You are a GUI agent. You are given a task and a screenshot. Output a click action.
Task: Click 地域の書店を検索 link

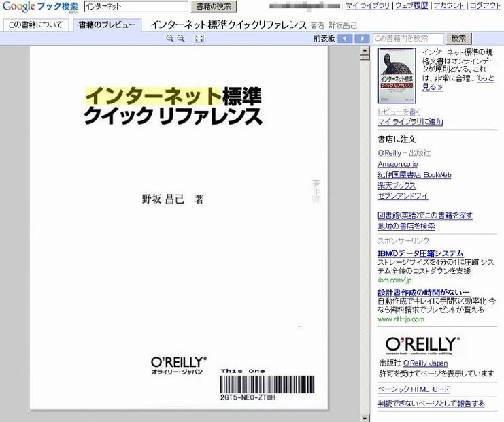[x=406, y=227]
